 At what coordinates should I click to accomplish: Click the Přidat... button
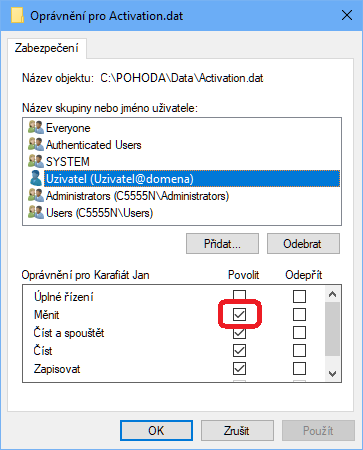222,244
